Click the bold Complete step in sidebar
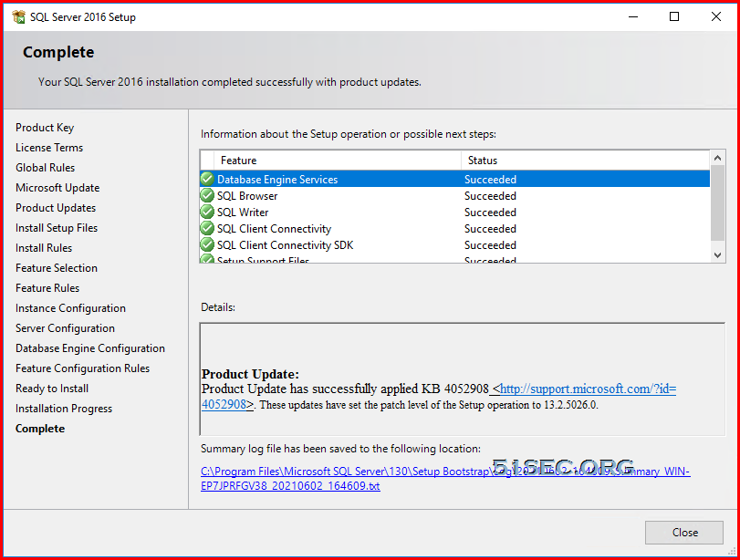 click(x=40, y=429)
